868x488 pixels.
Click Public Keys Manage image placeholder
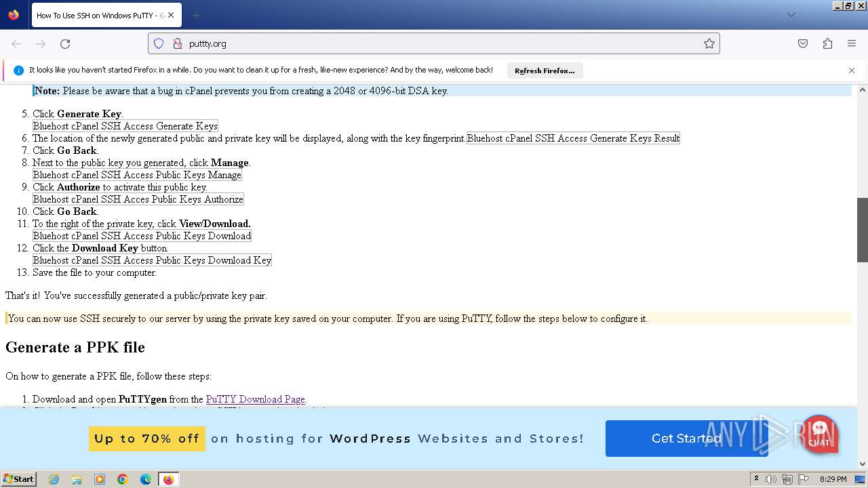(137, 175)
